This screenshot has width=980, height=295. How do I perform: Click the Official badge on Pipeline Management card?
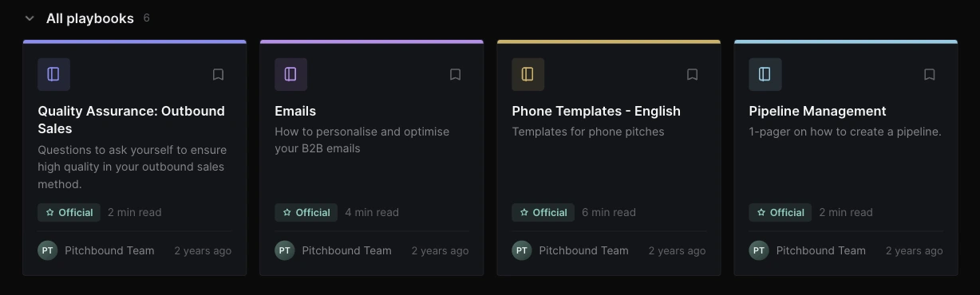pos(780,212)
